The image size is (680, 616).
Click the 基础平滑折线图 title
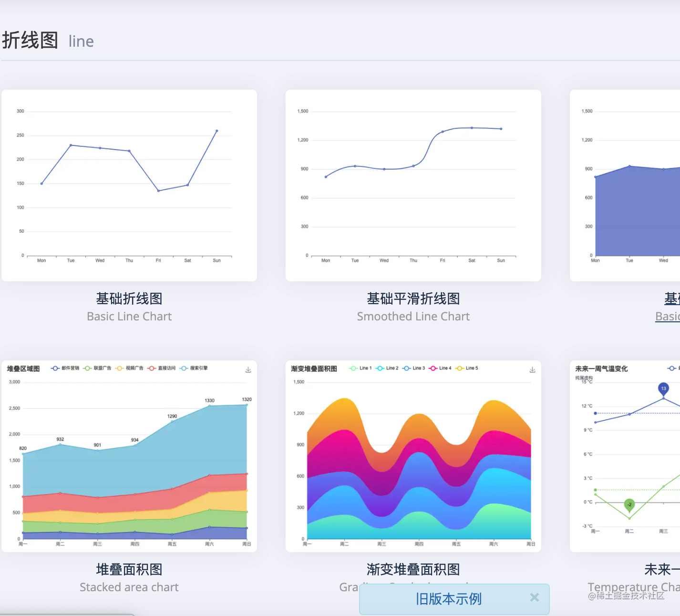click(x=413, y=298)
